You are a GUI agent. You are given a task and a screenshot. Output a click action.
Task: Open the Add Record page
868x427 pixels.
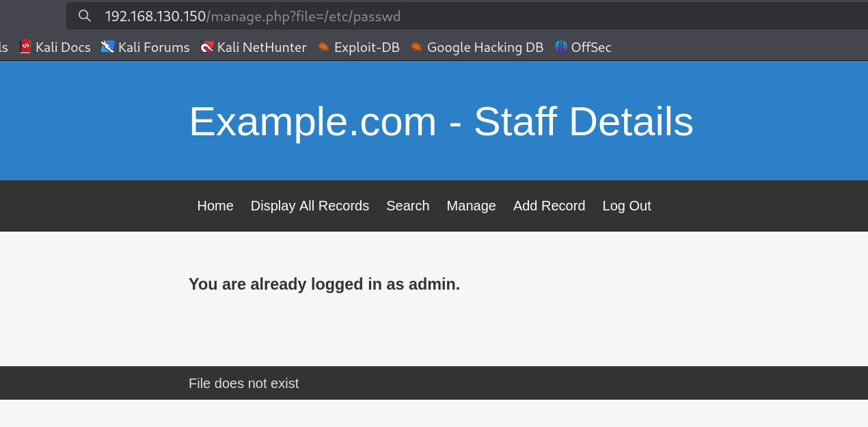click(549, 206)
